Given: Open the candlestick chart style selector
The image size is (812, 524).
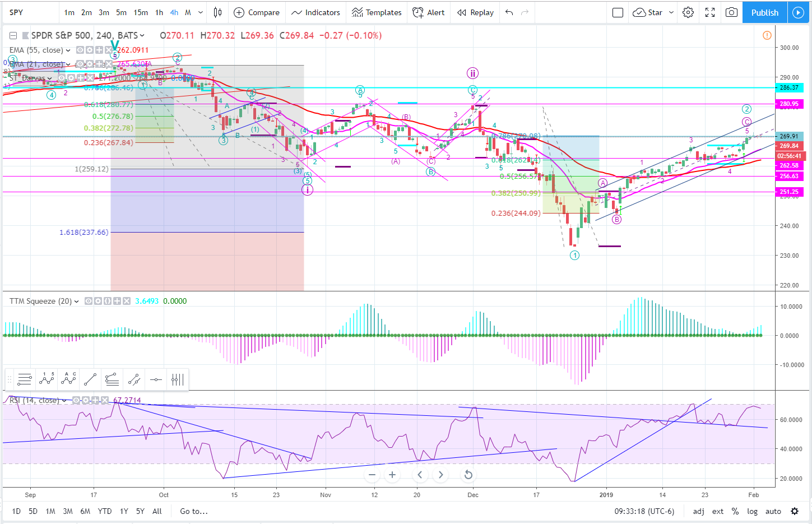Looking at the screenshot, I should [x=217, y=12].
